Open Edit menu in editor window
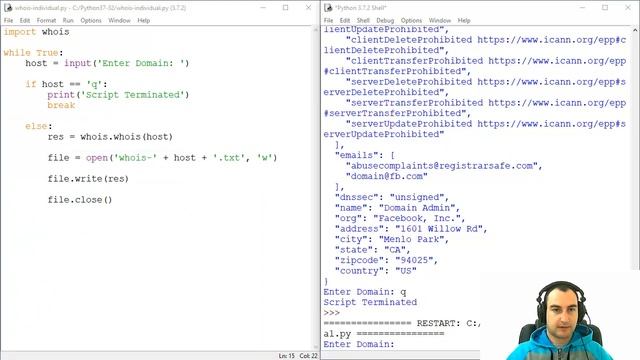 tap(25, 20)
